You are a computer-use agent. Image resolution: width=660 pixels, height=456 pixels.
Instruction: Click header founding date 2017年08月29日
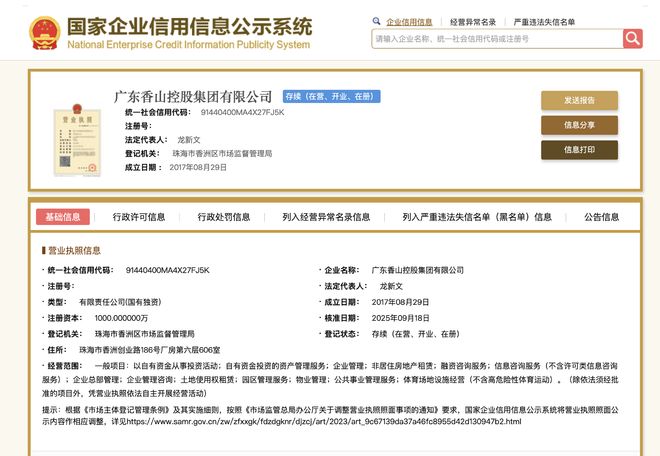point(198,168)
